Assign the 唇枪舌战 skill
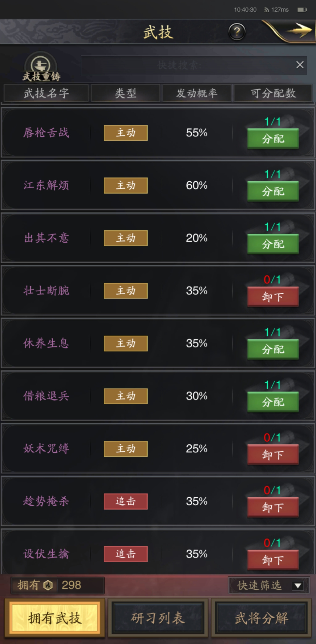 (273, 138)
